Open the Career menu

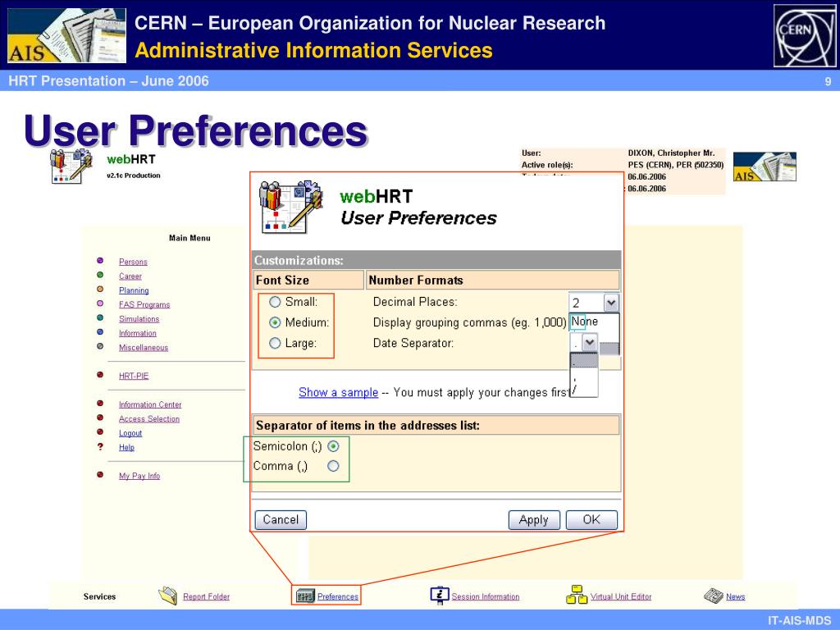coord(130,276)
